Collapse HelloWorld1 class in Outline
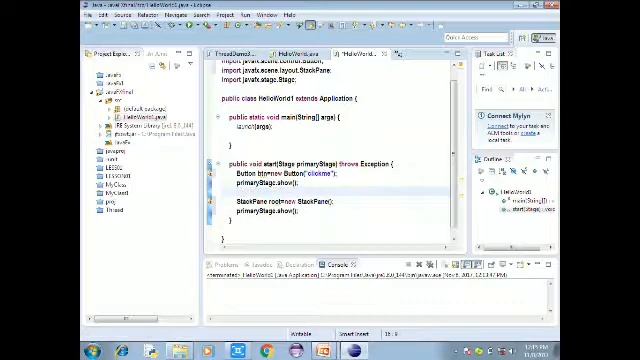 coord(482,192)
